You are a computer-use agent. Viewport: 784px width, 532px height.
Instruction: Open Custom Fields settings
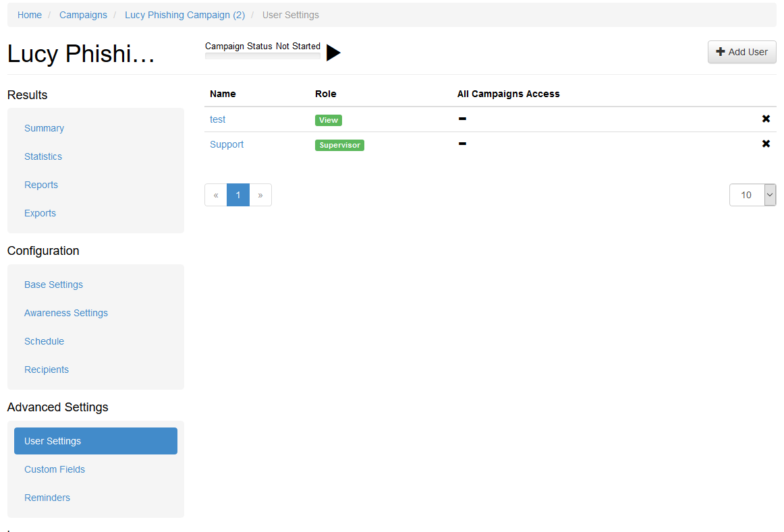pos(55,469)
